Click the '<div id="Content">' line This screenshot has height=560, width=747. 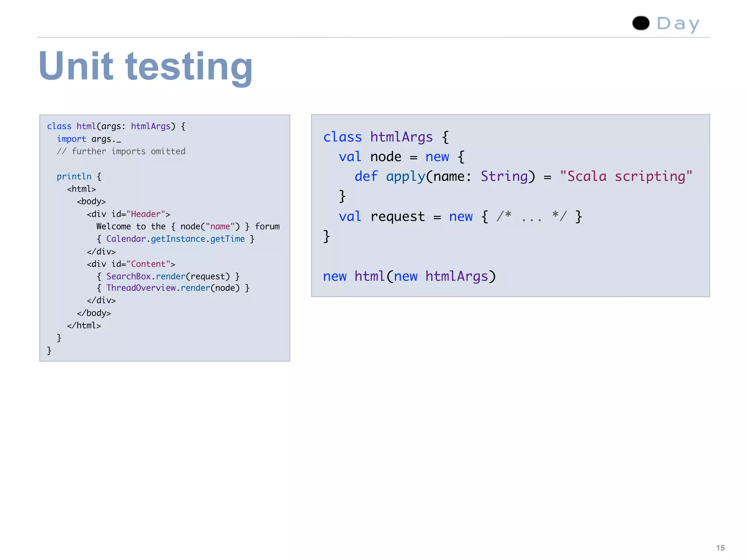pos(131,264)
